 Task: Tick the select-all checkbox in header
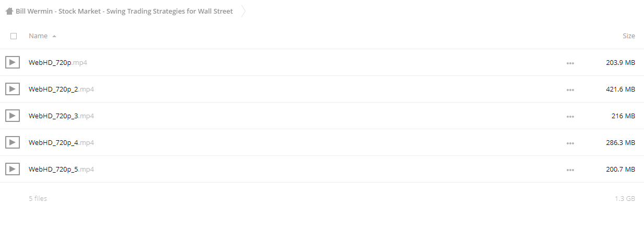14,36
